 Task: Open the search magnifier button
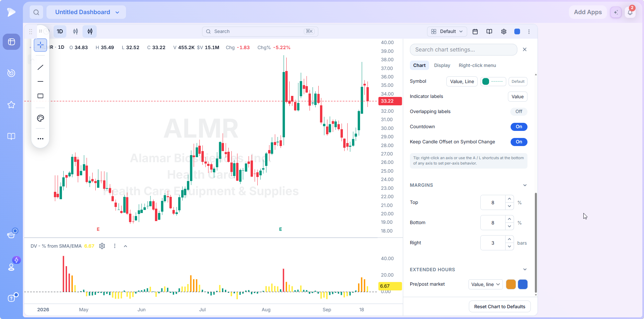point(36,12)
